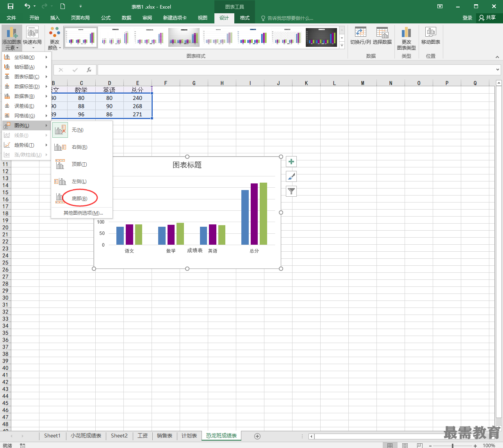503x448 pixels.
Task: Click the fx insert function icon
Action: 89,70
